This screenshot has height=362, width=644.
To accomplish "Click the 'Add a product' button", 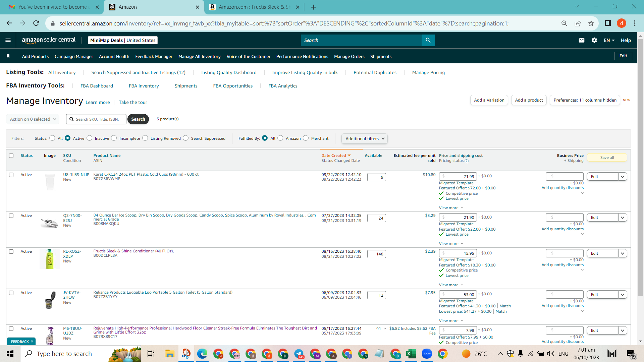I will pos(529,100).
